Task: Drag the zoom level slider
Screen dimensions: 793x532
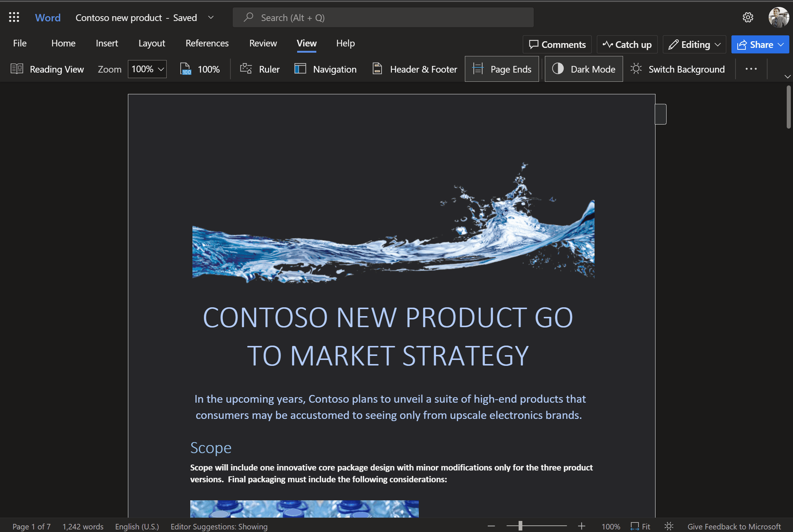Action: [522, 525]
